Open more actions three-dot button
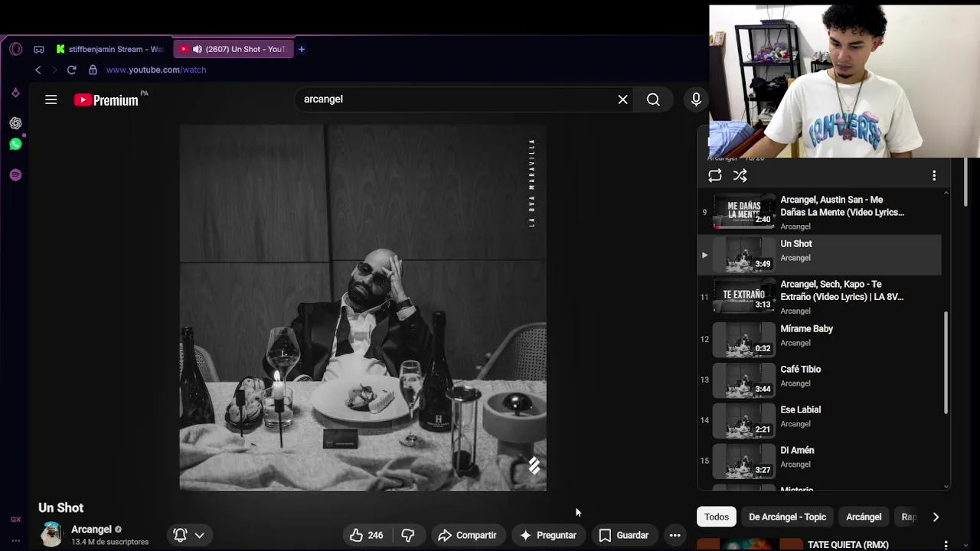Screen dimensions: 980x551 [x=675, y=536]
